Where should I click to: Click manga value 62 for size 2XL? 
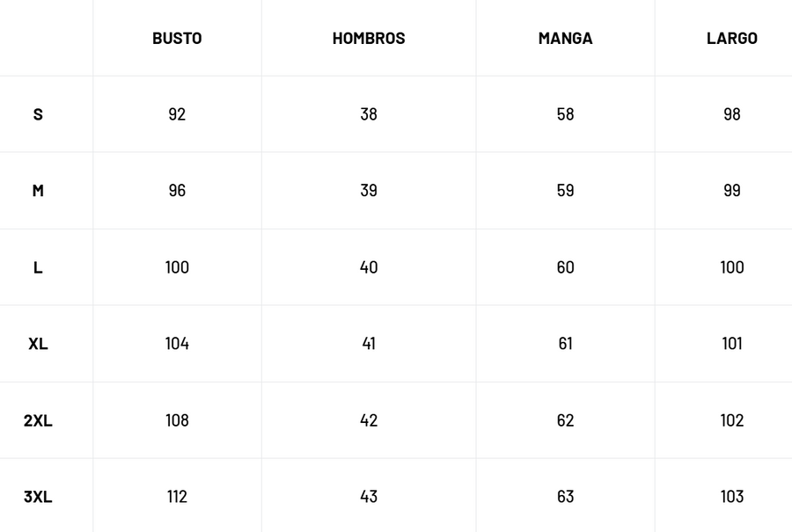[x=565, y=420]
